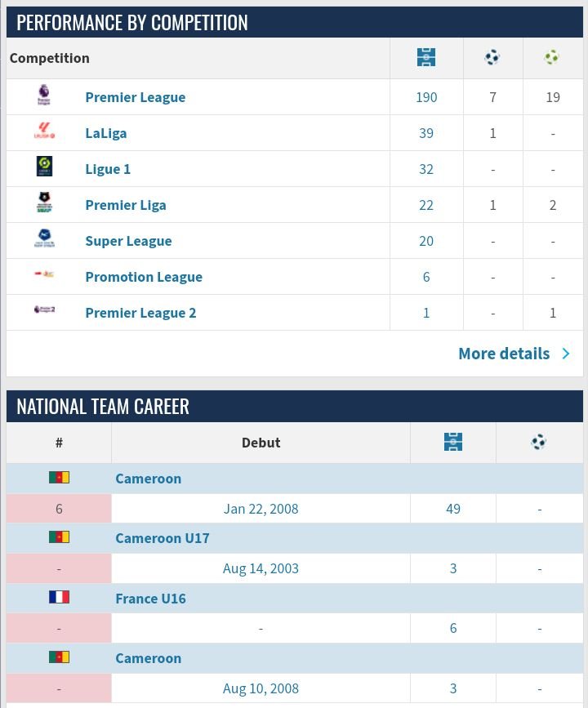This screenshot has width=588, height=708.
Task: Open the Jan 22, 2008 debut match
Action: (261, 509)
